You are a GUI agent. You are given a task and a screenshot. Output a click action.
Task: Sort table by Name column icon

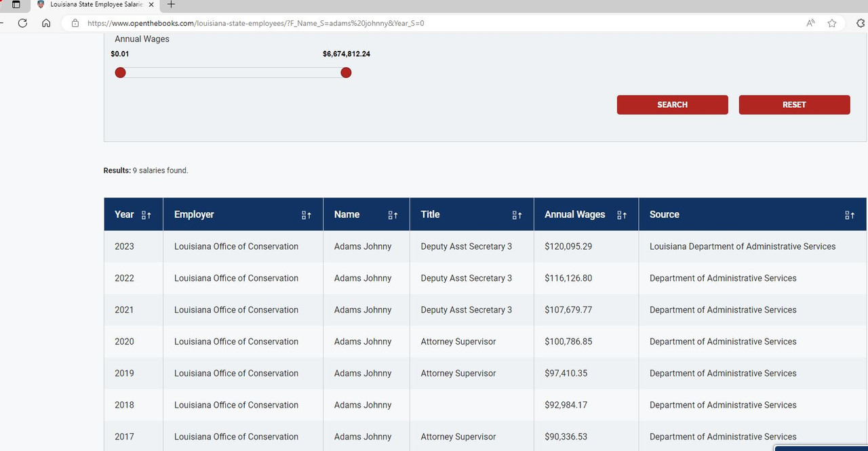click(393, 215)
